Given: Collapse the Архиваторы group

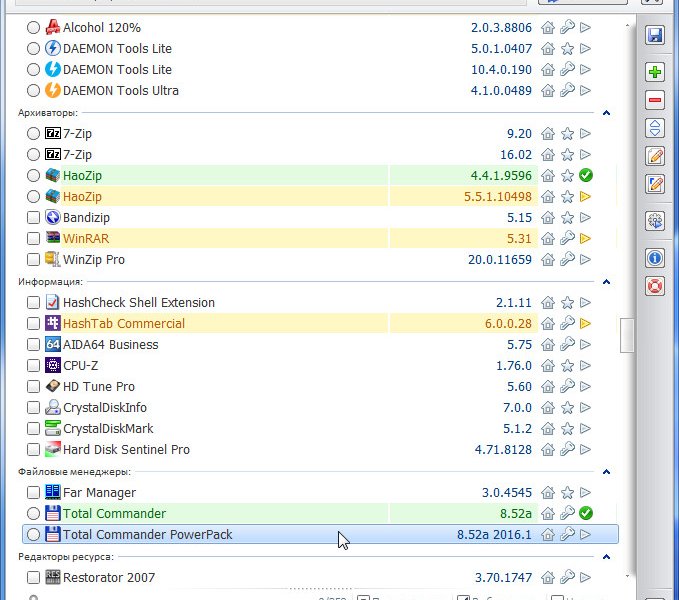Looking at the screenshot, I should click(x=606, y=113).
